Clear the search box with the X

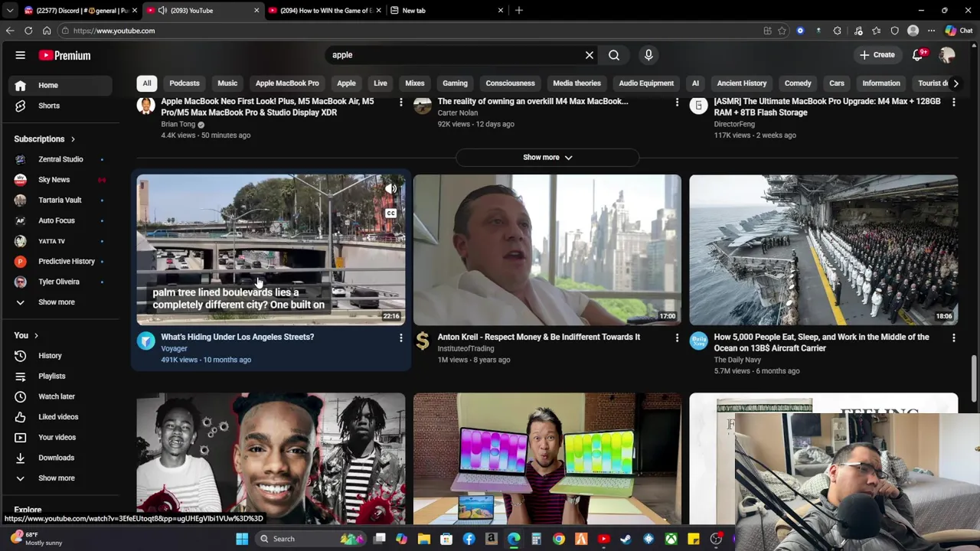coord(590,55)
